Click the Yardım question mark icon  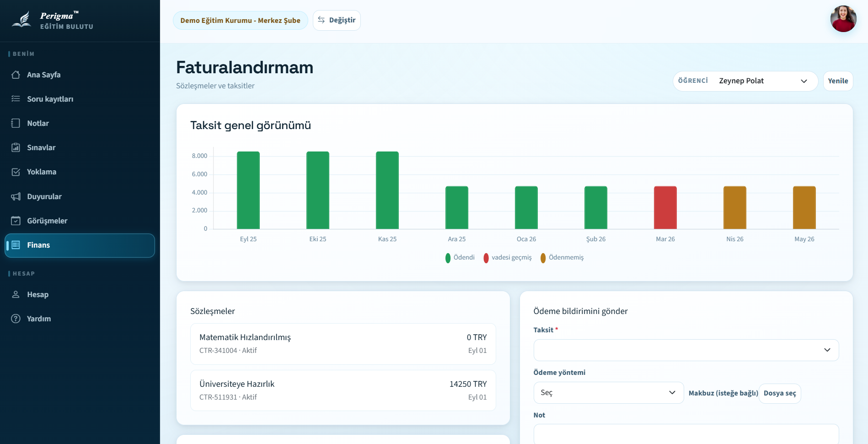coord(16,319)
